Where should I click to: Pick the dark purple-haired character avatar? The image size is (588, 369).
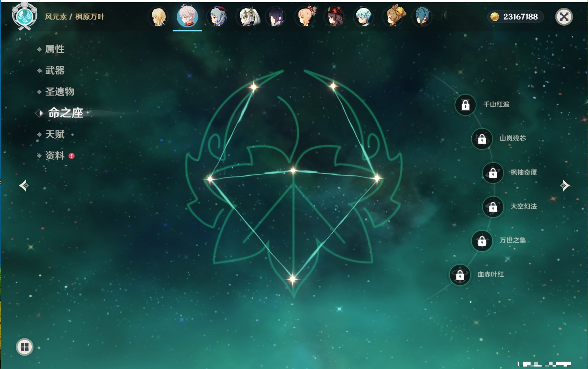(x=276, y=17)
